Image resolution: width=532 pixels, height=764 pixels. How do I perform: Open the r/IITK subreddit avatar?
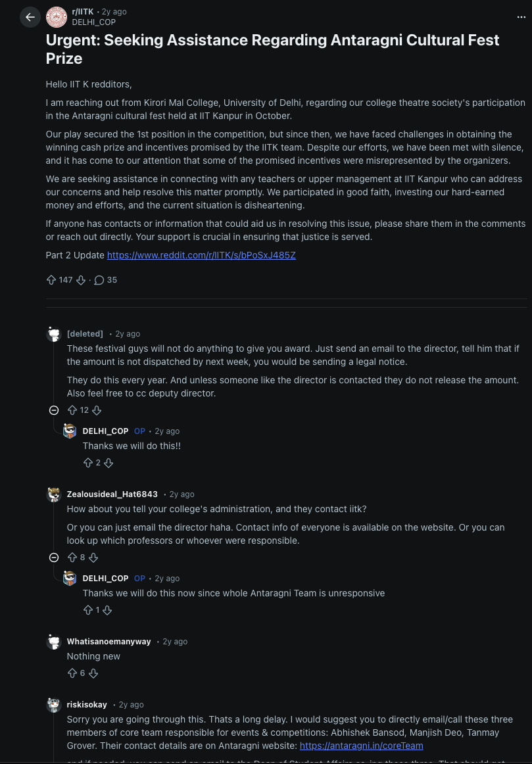click(x=57, y=17)
